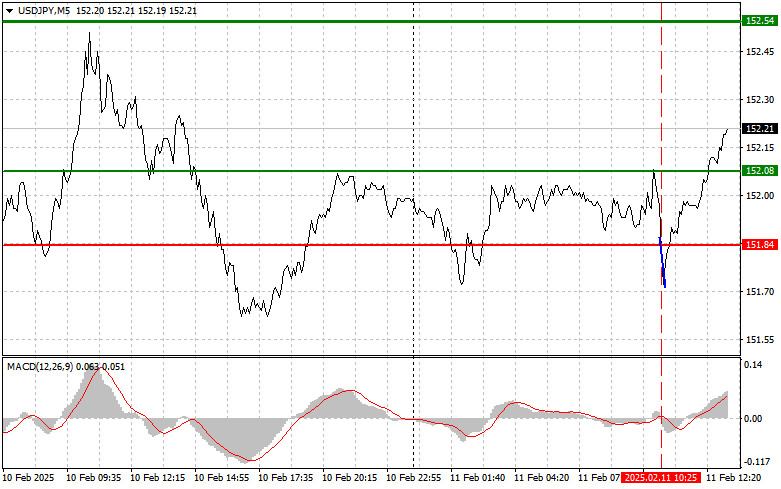
Task: Click the 10 Feb 12:15 time axis label
Action: pos(157,478)
